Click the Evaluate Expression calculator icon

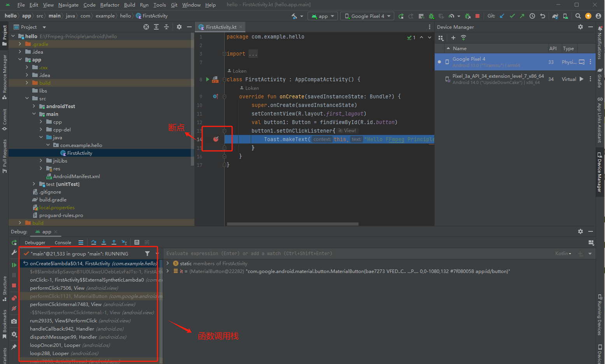point(137,242)
